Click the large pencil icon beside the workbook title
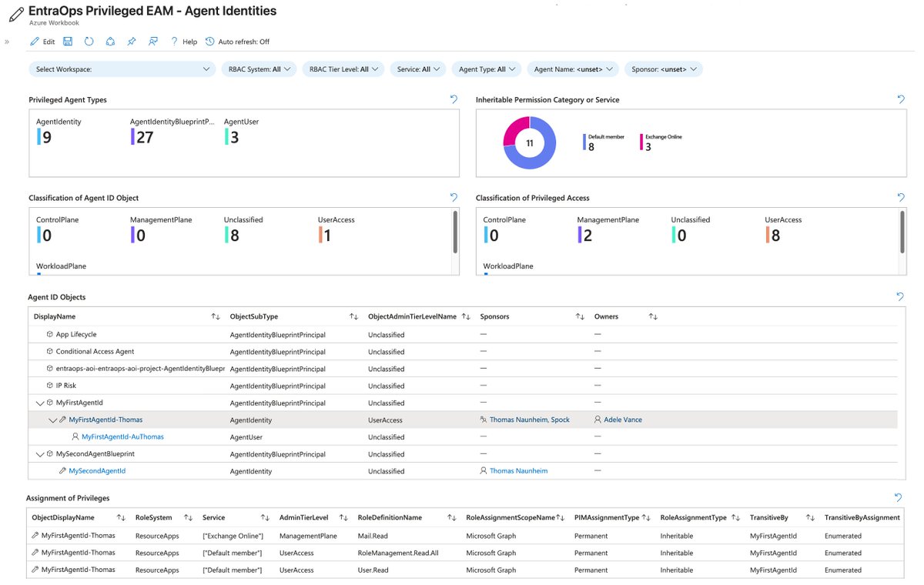 15,15
